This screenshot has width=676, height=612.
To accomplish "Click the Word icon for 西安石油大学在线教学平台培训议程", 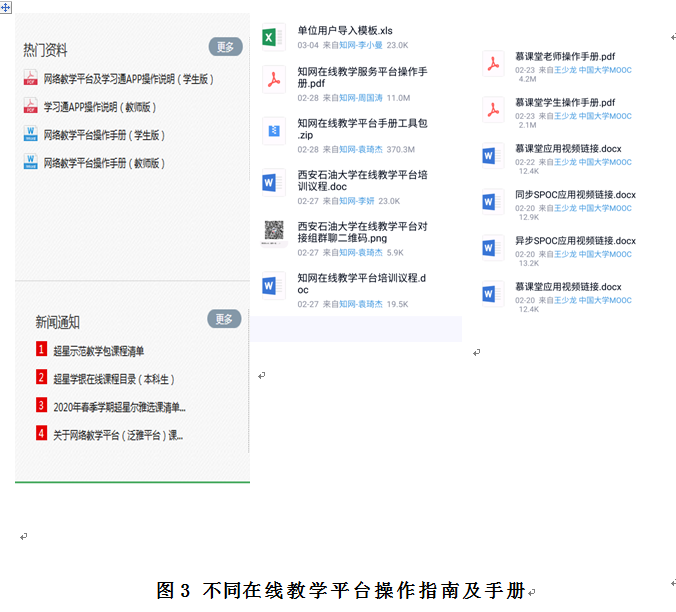I will pos(272,183).
